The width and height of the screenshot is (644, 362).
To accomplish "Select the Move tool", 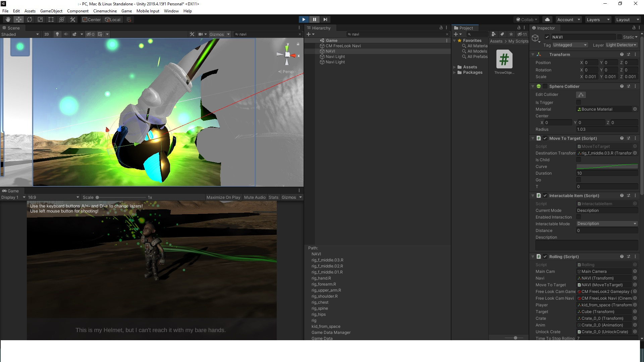I will point(19,19).
